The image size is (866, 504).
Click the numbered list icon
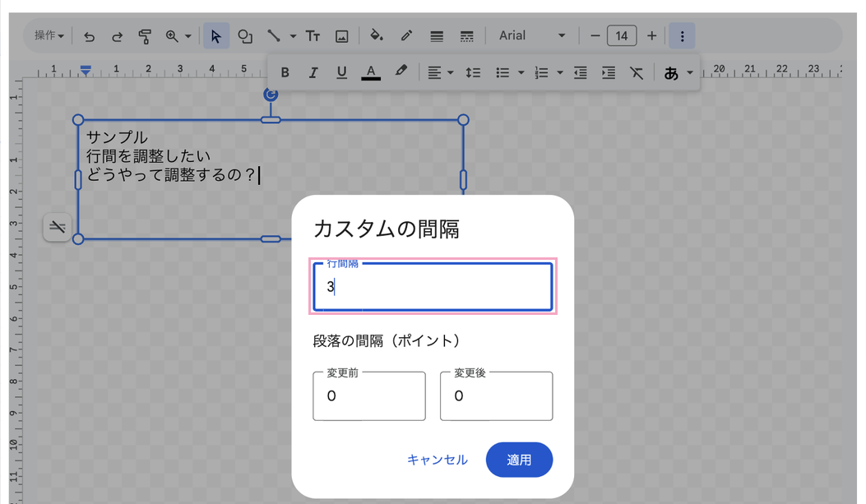click(541, 72)
